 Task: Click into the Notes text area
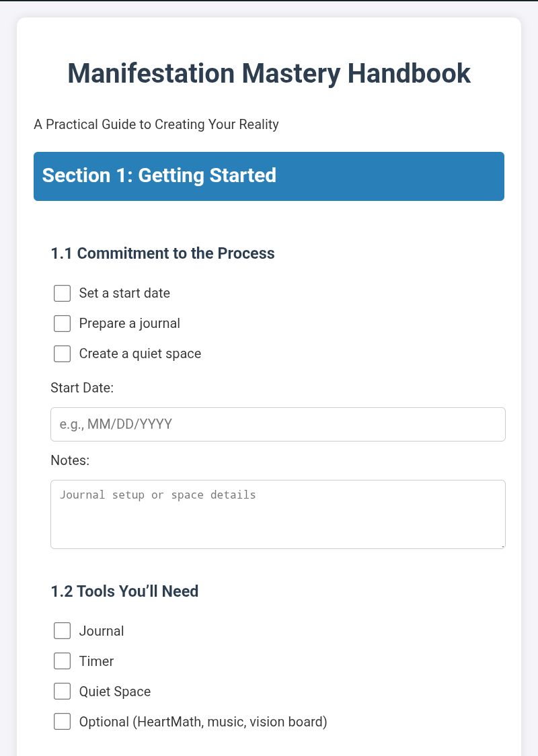click(278, 515)
